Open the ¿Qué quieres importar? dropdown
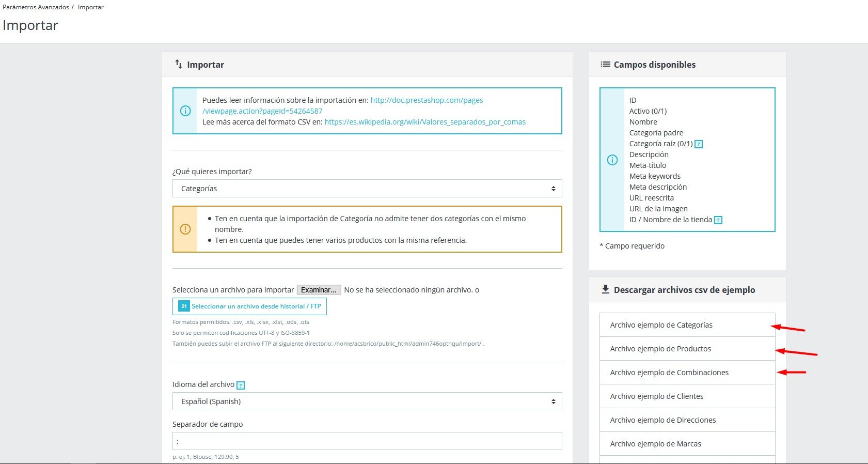Image resolution: width=868 pixels, height=464 pixels. (x=367, y=189)
